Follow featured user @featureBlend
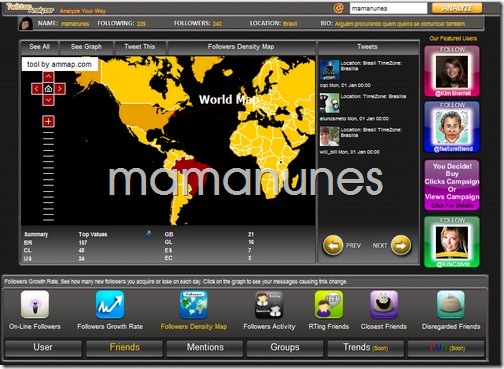The height and width of the screenshot is (369, 504). tap(452, 127)
